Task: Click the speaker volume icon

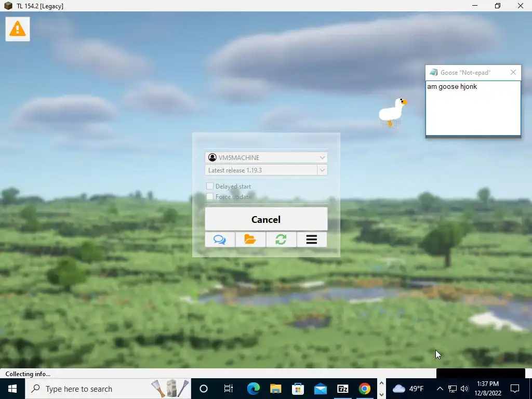Action: pos(464,389)
